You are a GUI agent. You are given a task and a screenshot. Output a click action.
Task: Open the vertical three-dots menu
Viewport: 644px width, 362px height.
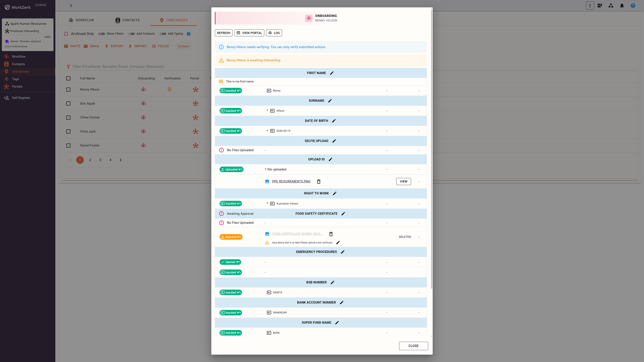(x=590, y=6)
